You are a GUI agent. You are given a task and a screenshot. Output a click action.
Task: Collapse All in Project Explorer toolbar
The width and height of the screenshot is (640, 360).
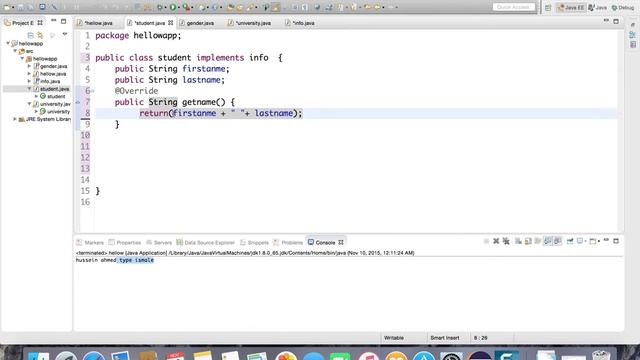tap(30, 35)
